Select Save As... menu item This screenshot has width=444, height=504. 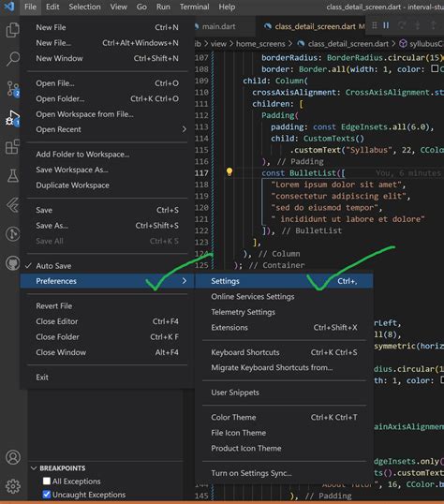108,226
